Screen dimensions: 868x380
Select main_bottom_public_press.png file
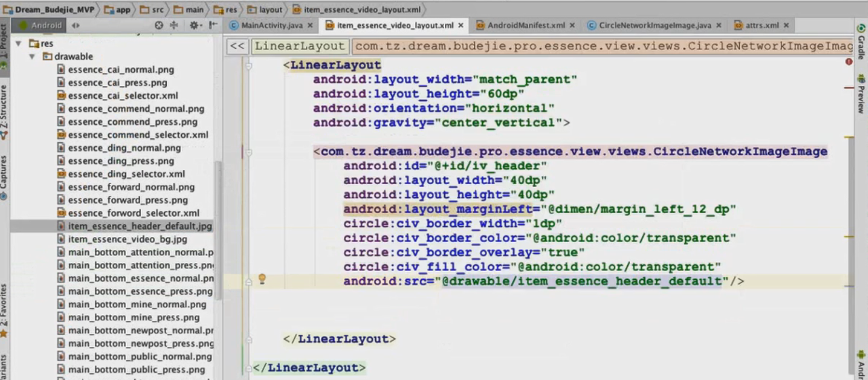pos(131,370)
